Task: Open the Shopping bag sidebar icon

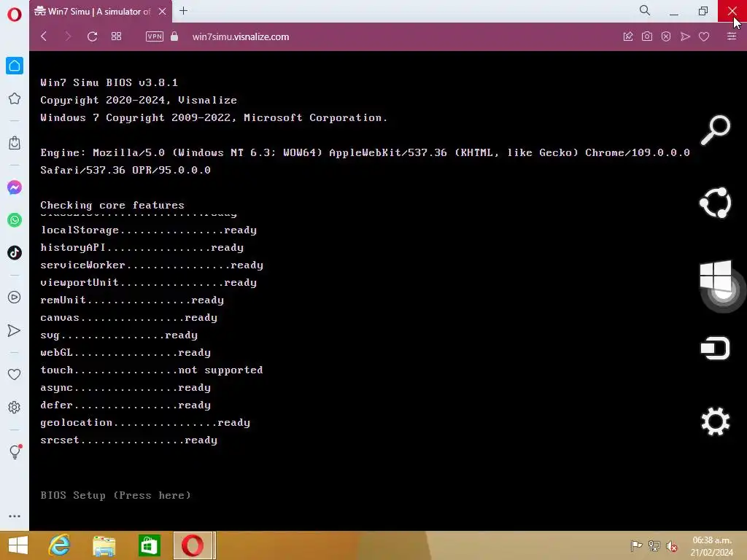Action: coord(15,143)
